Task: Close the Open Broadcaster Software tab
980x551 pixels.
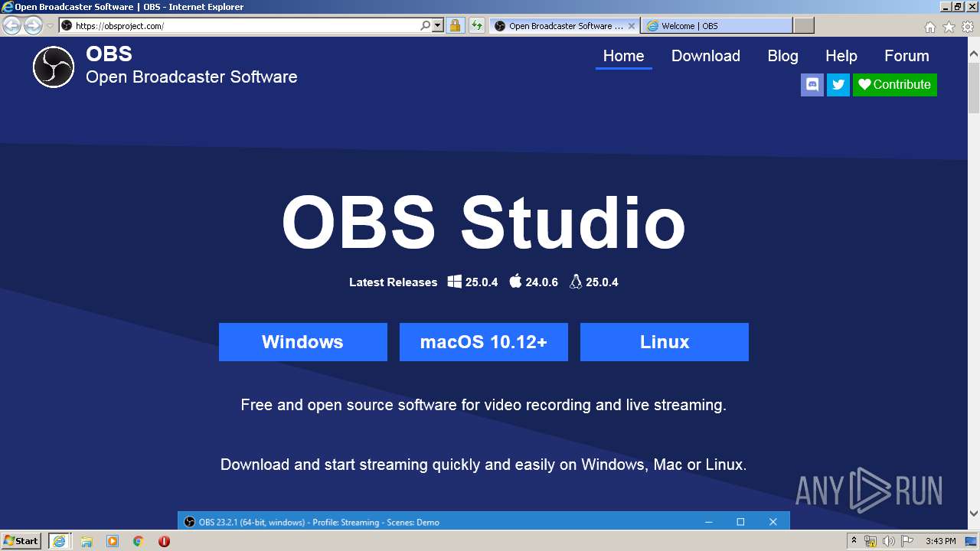Action: 632,26
